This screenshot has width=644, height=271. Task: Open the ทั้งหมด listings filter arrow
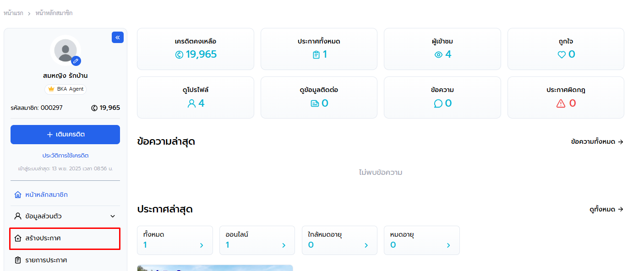click(x=201, y=245)
